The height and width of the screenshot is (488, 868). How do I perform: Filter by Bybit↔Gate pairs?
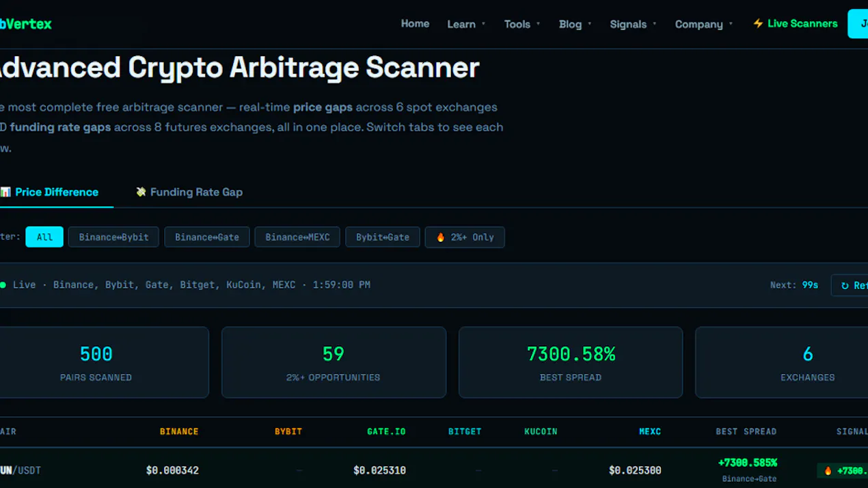click(x=383, y=237)
